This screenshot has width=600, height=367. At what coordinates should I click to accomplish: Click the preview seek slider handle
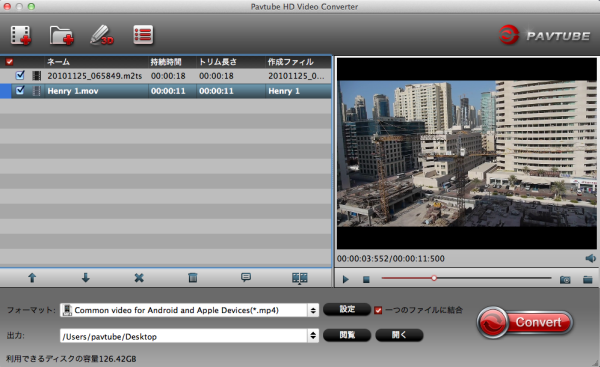434,278
